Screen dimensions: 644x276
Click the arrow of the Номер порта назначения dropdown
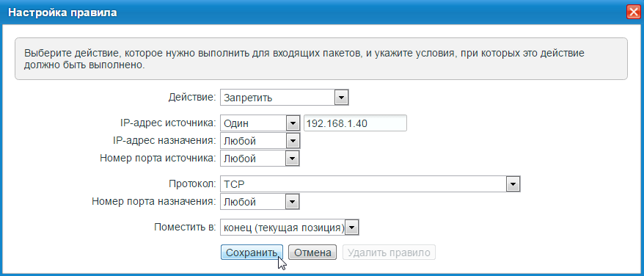point(293,202)
